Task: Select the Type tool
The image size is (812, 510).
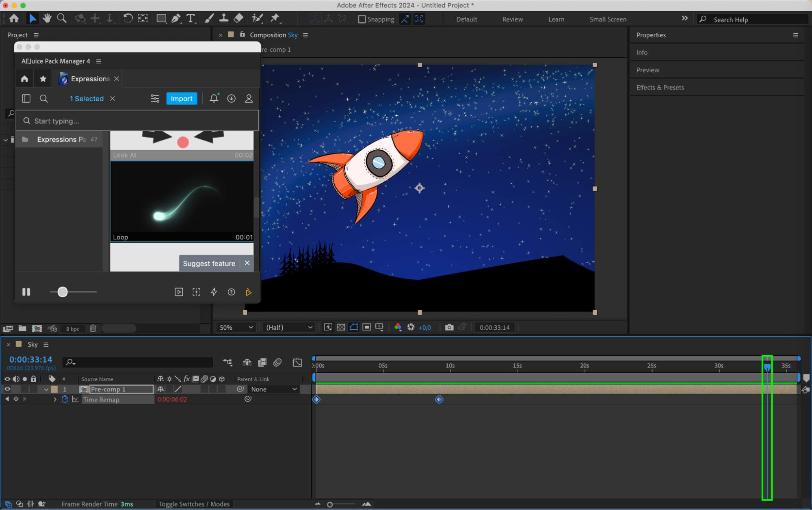Action: pos(190,19)
